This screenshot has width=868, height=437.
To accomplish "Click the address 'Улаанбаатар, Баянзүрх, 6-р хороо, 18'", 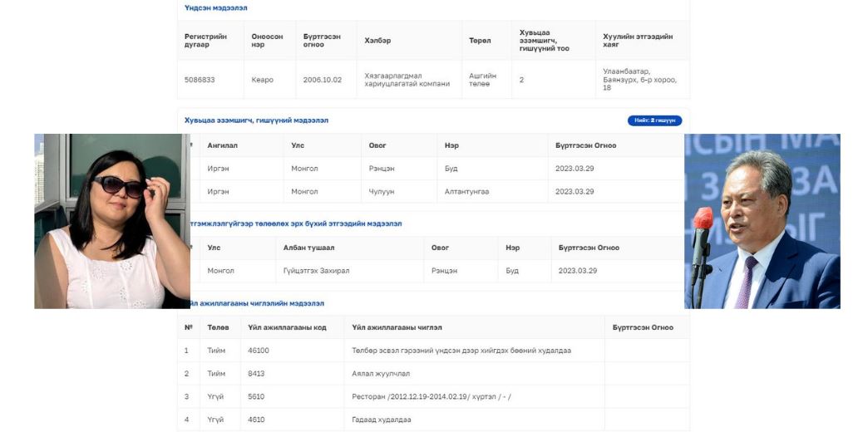I will pos(640,80).
